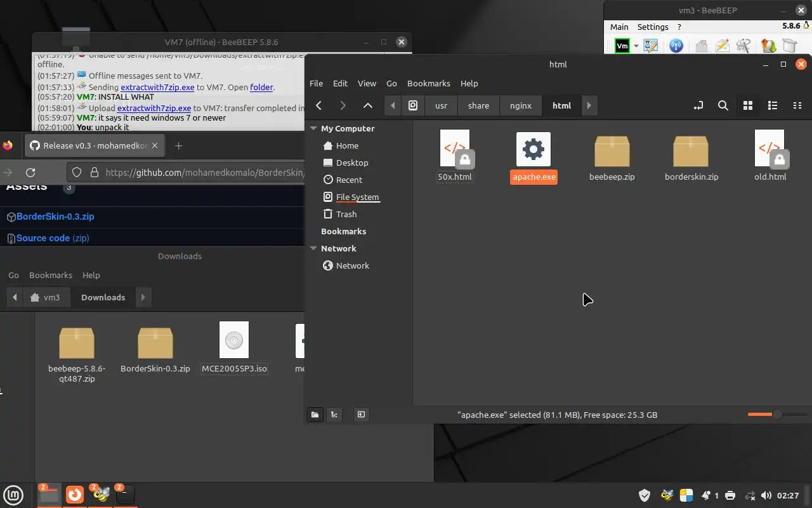Click printer icon in system tray

coord(730,495)
